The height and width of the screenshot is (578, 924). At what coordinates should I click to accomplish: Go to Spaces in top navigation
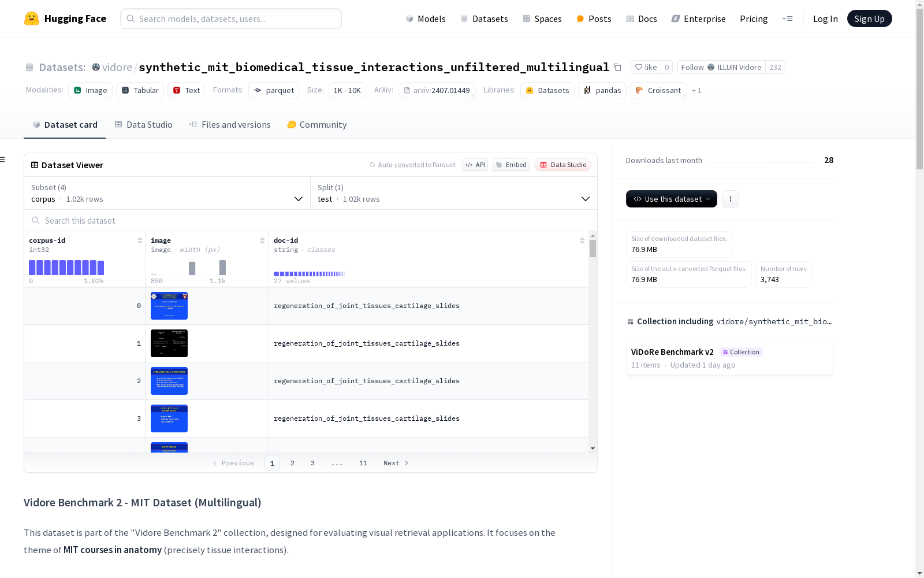(542, 18)
